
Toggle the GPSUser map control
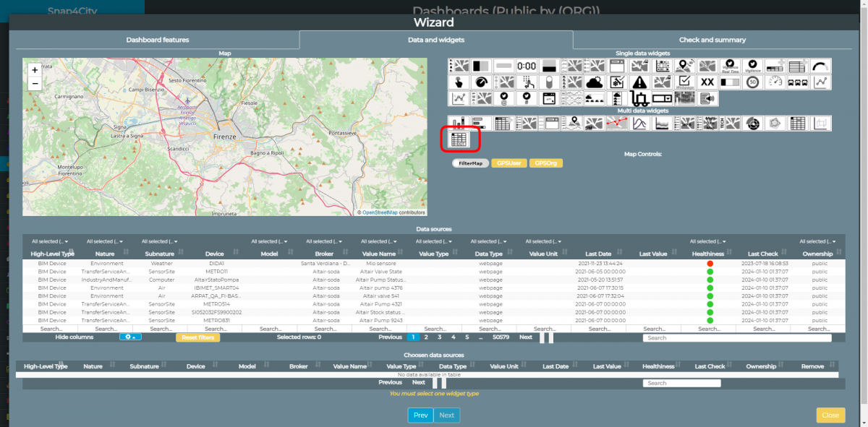tap(509, 163)
